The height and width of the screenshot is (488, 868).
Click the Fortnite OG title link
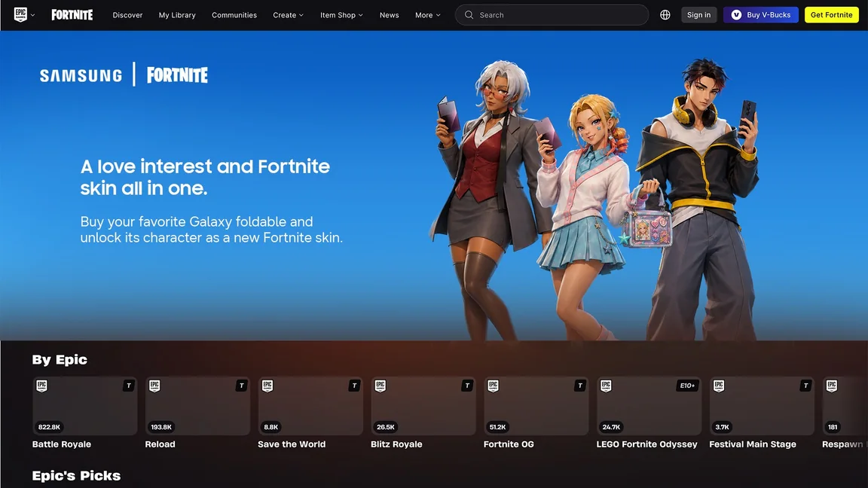pos(509,444)
